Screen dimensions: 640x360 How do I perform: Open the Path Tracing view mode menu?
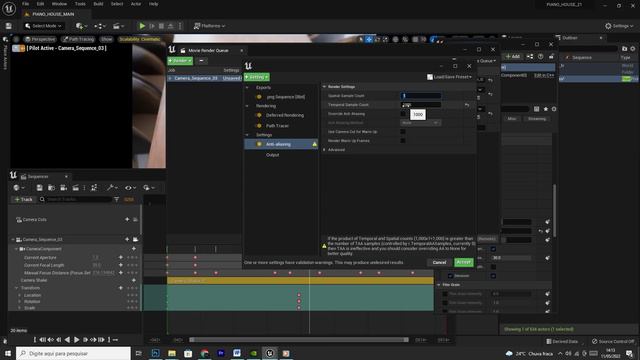coord(78,39)
